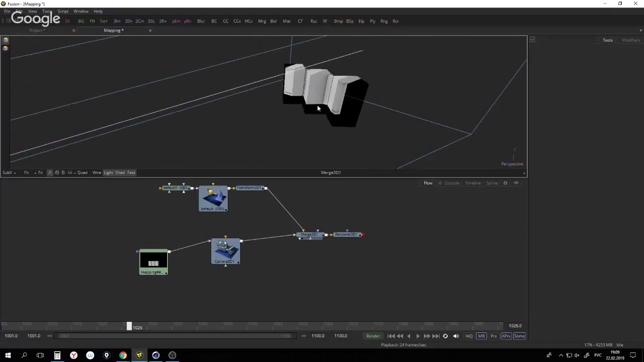Insert a Merge tool (Mrg)

[x=262, y=21]
